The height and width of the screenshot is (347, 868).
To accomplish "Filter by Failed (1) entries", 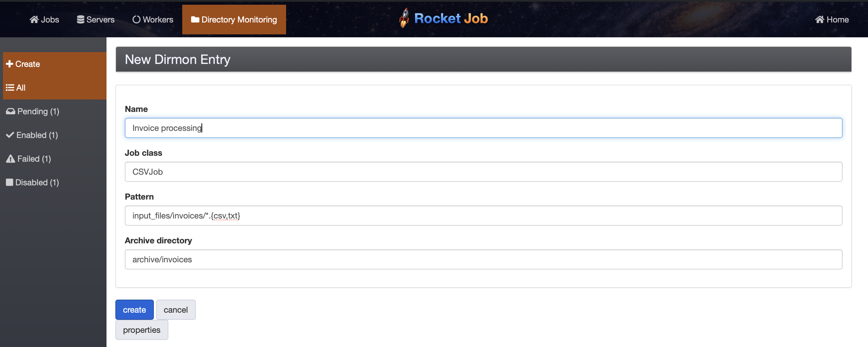I will point(55,159).
